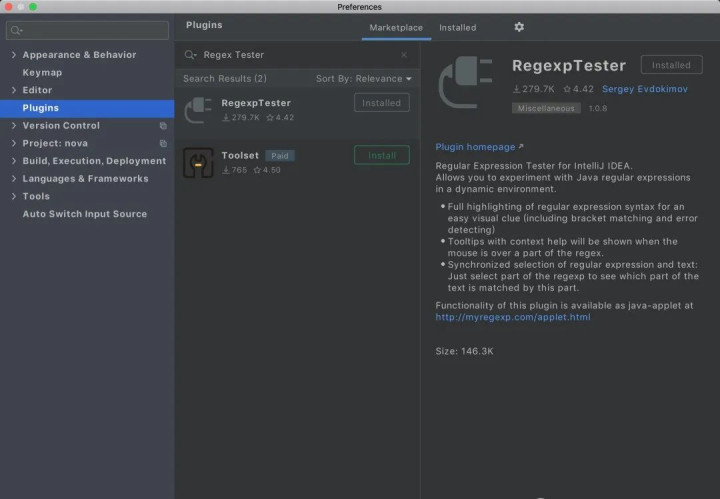Click the magnifier icon in plugin search
The width and height of the screenshot is (720, 499).
(x=190, y=55)
